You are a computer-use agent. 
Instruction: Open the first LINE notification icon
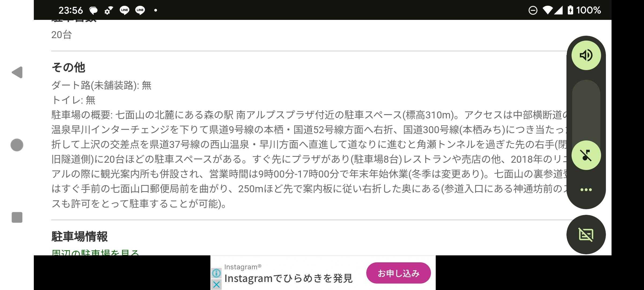point(124,10)
